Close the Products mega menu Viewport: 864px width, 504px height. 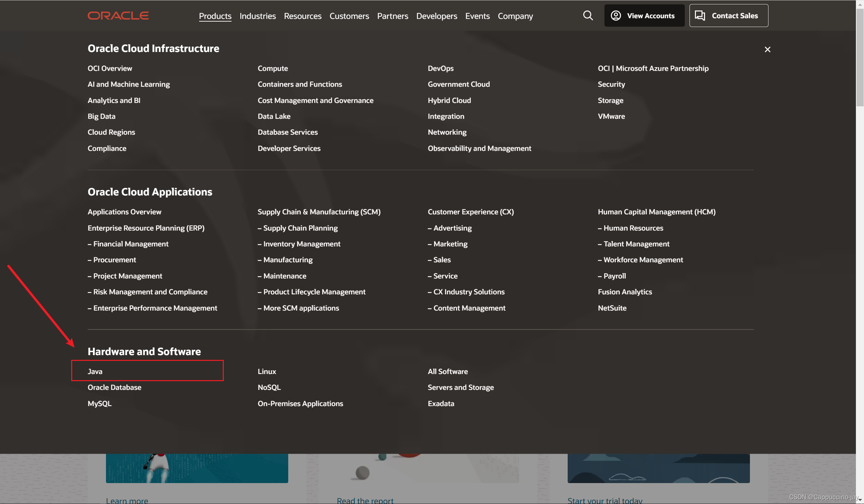pos(767,50)
